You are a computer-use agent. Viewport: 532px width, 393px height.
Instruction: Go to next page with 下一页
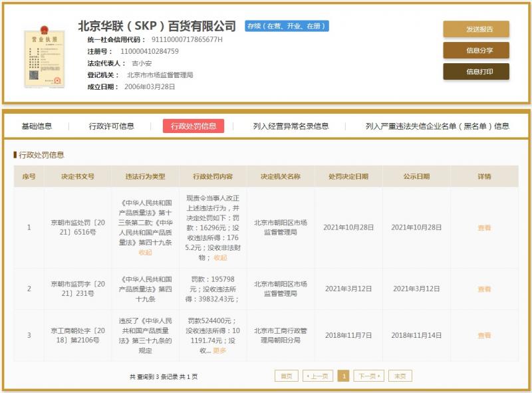coord(369,376)
